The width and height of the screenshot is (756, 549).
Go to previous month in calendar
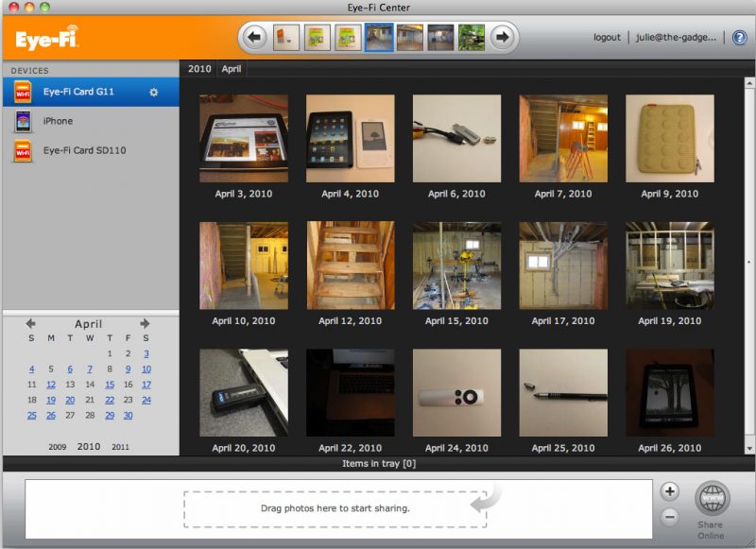31,323
